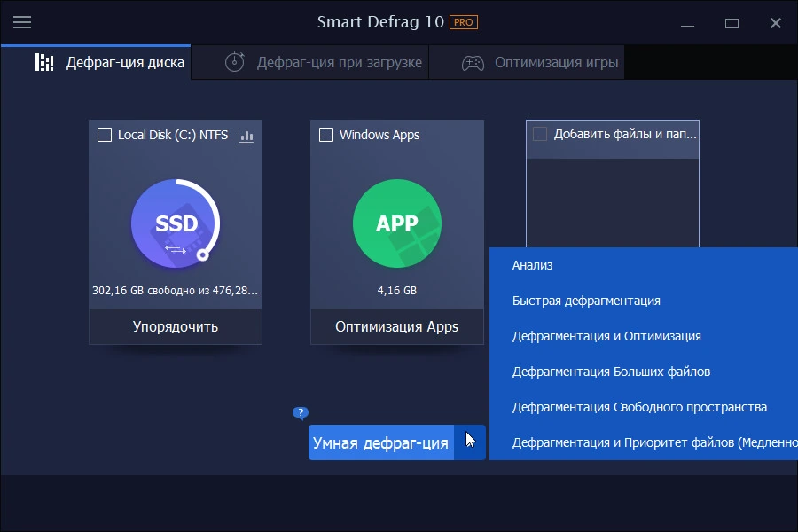The width and height of the screenshot is (798, 532).
Task: Tick the Local Disk (C:) NTFS checkbox
Action: pos(105,135)
